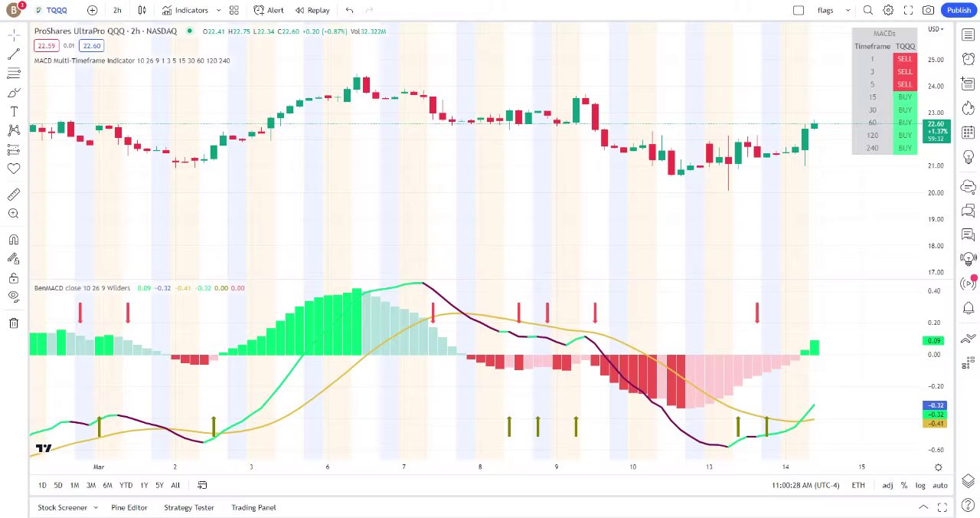This screenshot has width=980, height=518.
Task: Click the Publish button
Action: (959, 10)
